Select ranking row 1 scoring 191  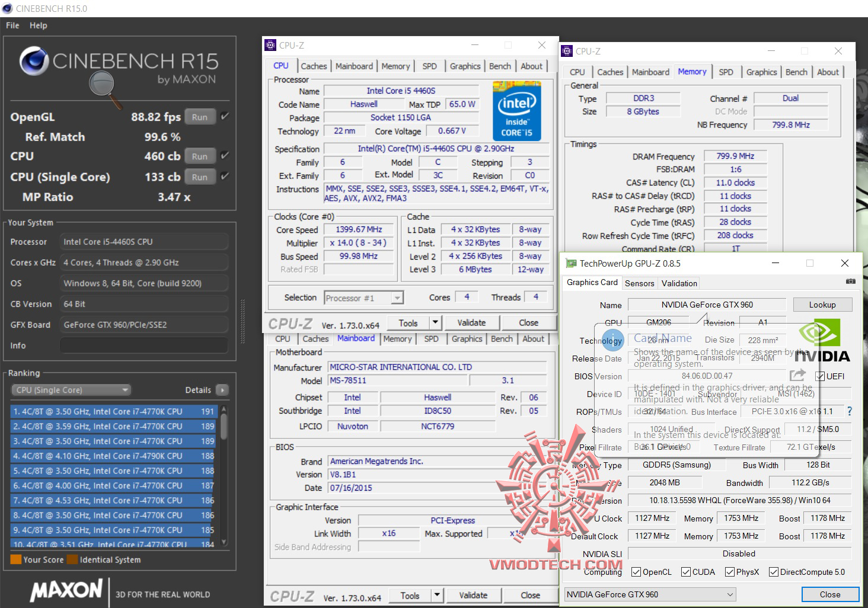point(114,411)
